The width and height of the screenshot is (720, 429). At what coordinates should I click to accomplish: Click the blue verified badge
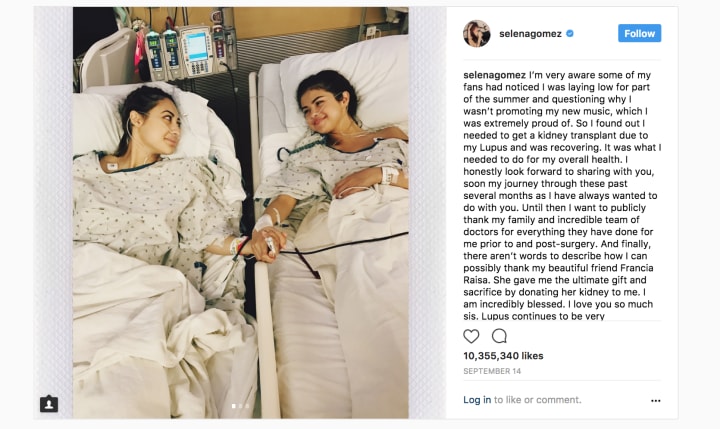(x=570, y=34)
